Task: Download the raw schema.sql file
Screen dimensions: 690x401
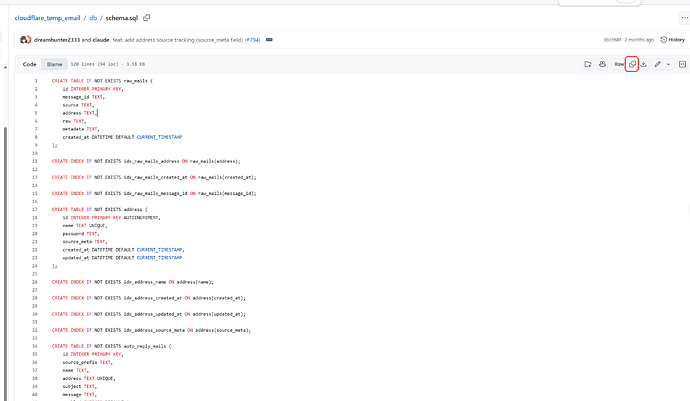Action: (x=644, y=64)
